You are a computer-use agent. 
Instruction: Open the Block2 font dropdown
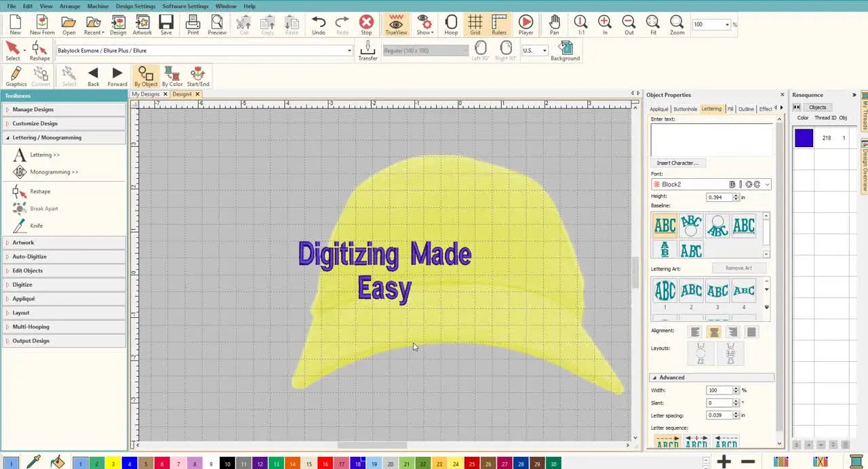tap(767, 184)
